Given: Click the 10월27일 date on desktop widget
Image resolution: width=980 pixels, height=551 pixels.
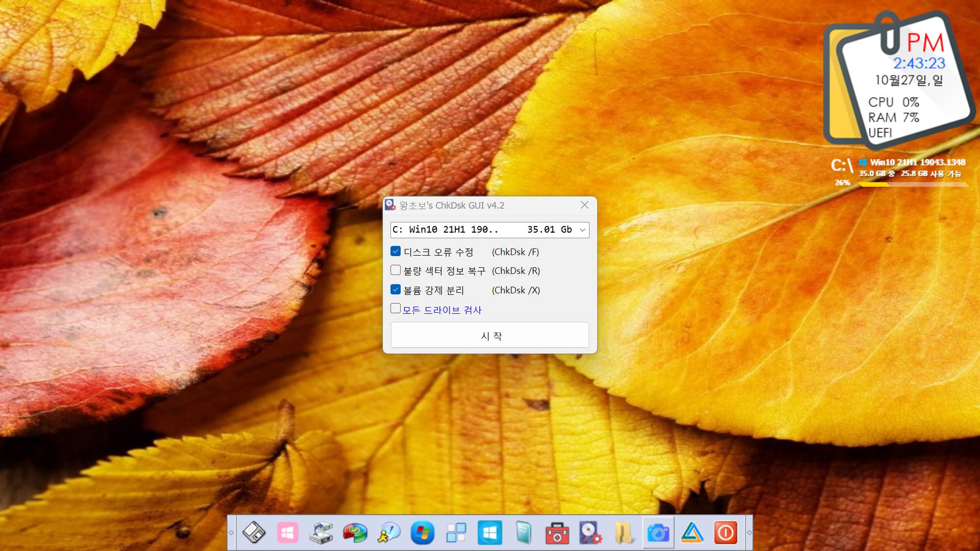Looking at the screenshot, I should 909,80.
